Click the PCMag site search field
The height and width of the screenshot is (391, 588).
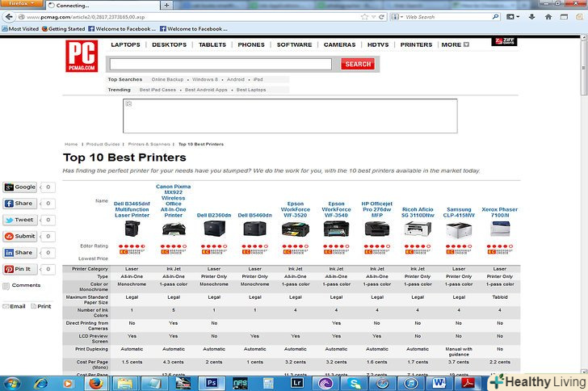220,64
